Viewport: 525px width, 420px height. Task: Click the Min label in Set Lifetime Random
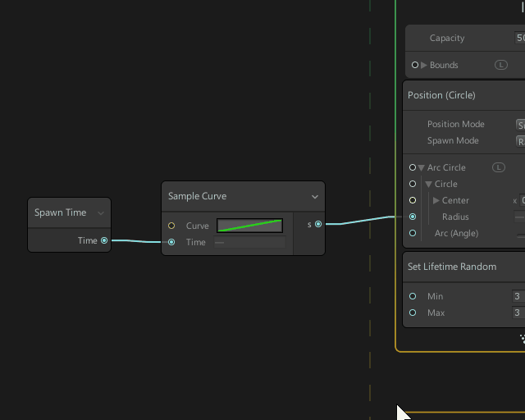pyautogui.click(x=435, y=296)
